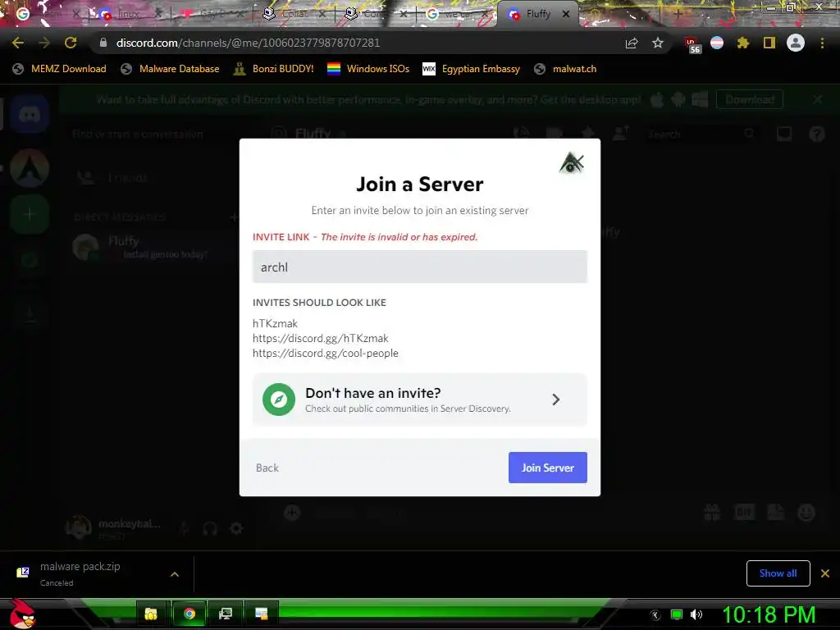Screen dimensions: 840x630
Task: Select the active Fluffy tab
Action: point(538,15)
